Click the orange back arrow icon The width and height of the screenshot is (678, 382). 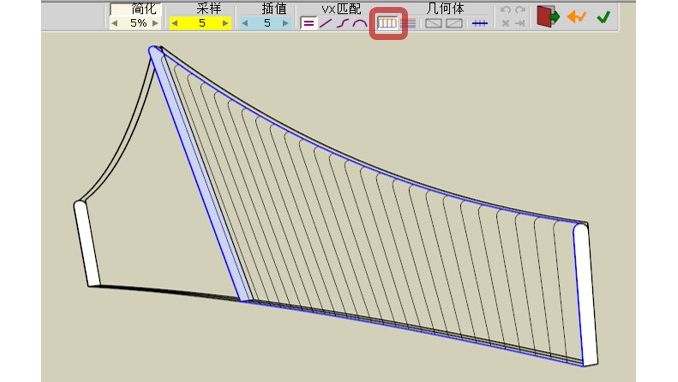(x=576, y=17)
